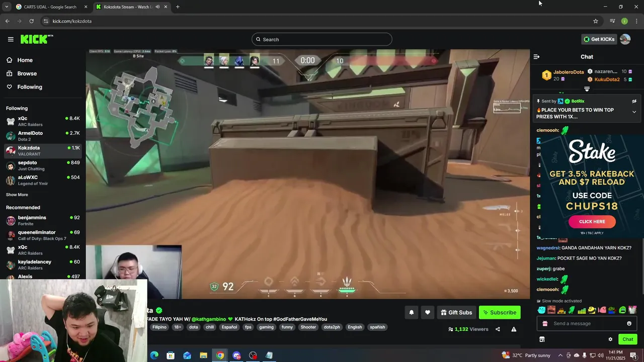Viewport: 644px width, 362px height.
Task: Select the cyan cat quick emote
Action: coord(541,310)
